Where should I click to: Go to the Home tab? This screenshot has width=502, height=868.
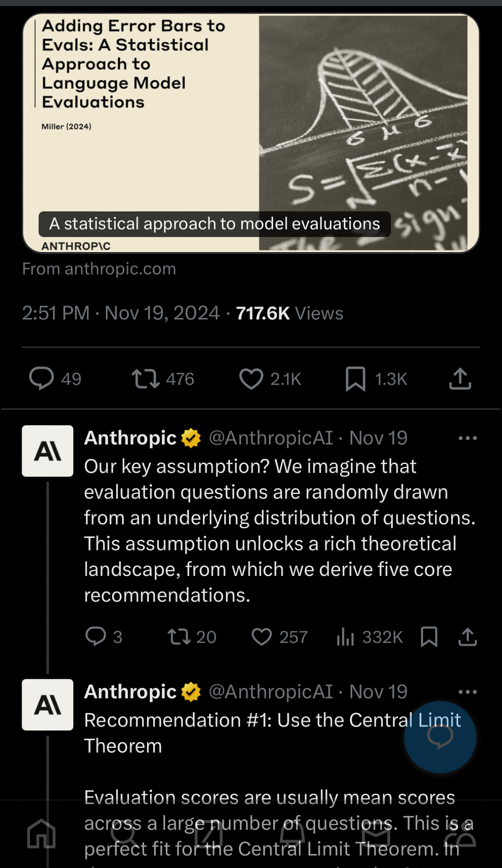pyautogui.click(x=42, y=834)
